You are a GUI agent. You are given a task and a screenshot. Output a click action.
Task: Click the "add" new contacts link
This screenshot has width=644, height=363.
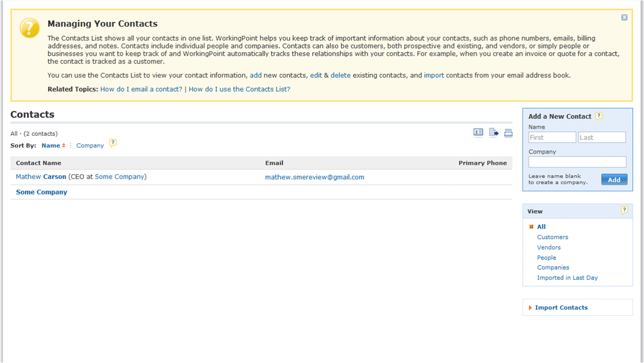click(256, 75)
